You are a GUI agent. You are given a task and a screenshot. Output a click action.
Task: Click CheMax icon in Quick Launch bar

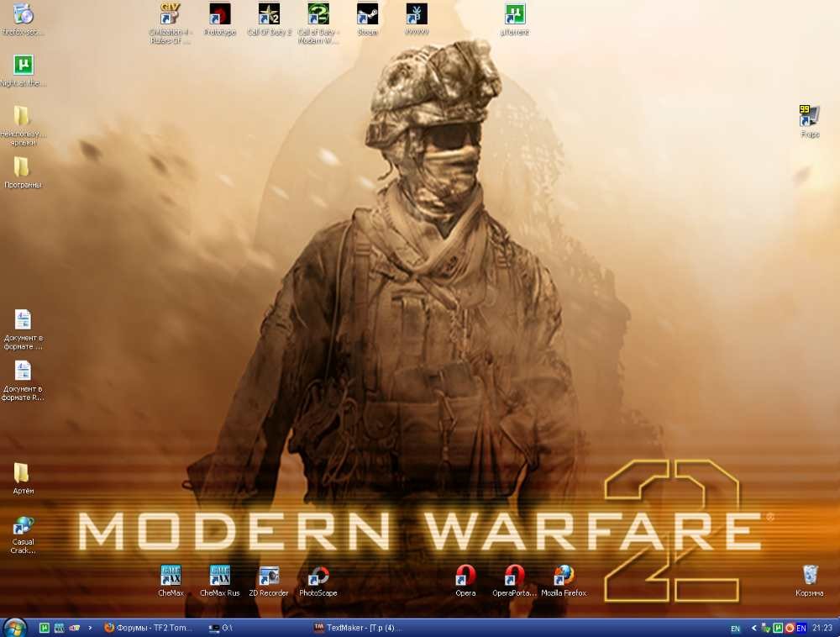point(60,628)
